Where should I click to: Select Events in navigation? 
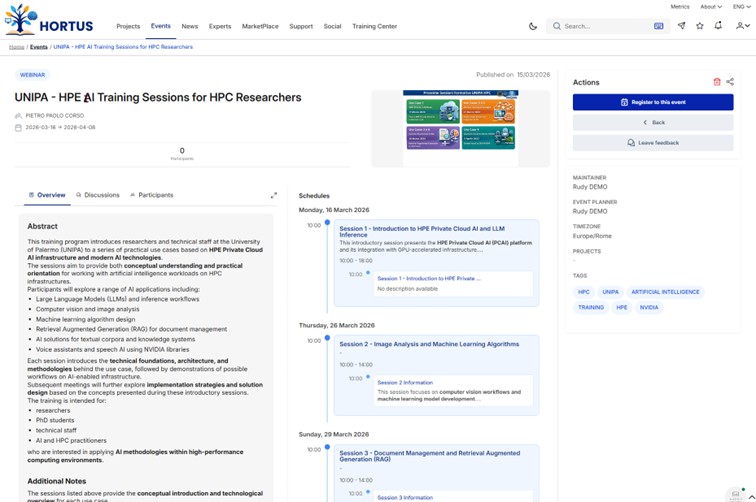click(161, 26)
